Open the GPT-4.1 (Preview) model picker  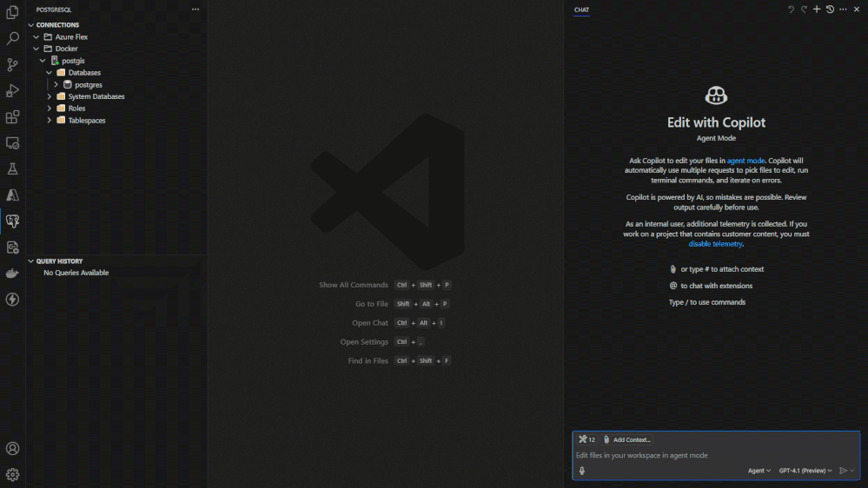tap(805, 471)
